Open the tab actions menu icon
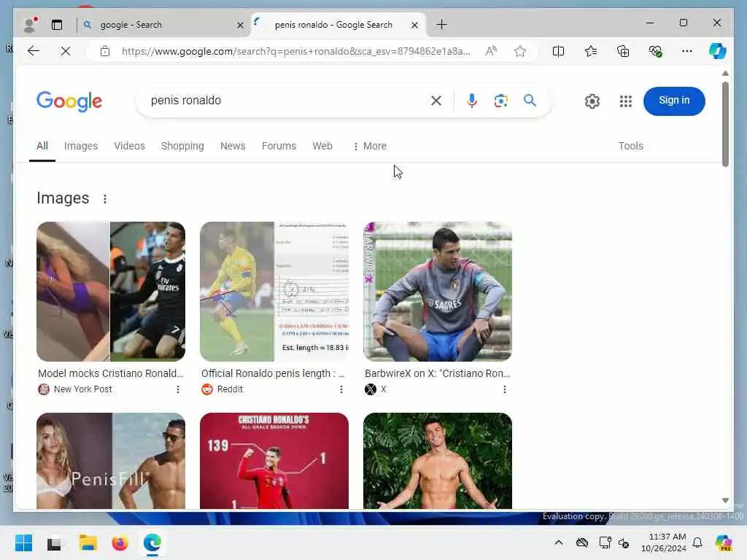 [x=57, y=25]
